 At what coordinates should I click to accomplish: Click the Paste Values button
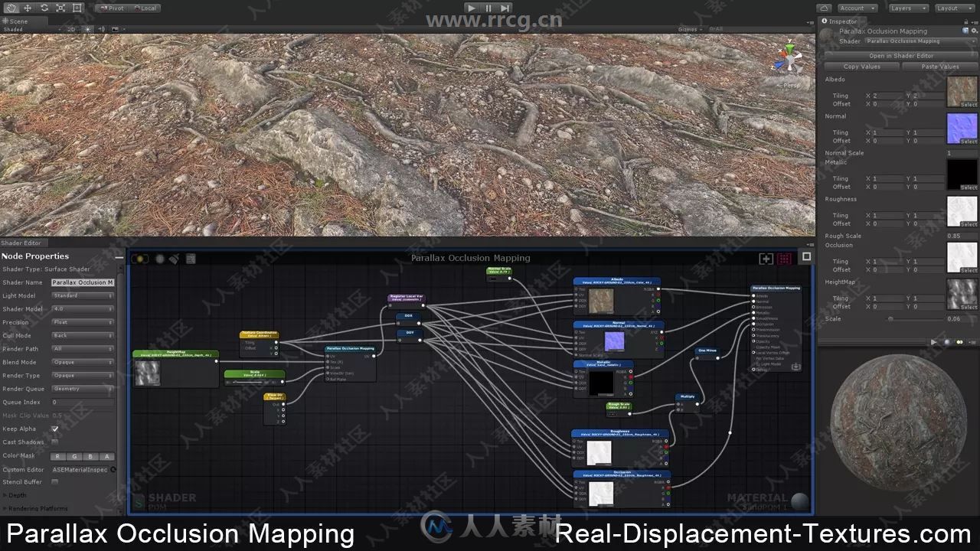[940, 67]
